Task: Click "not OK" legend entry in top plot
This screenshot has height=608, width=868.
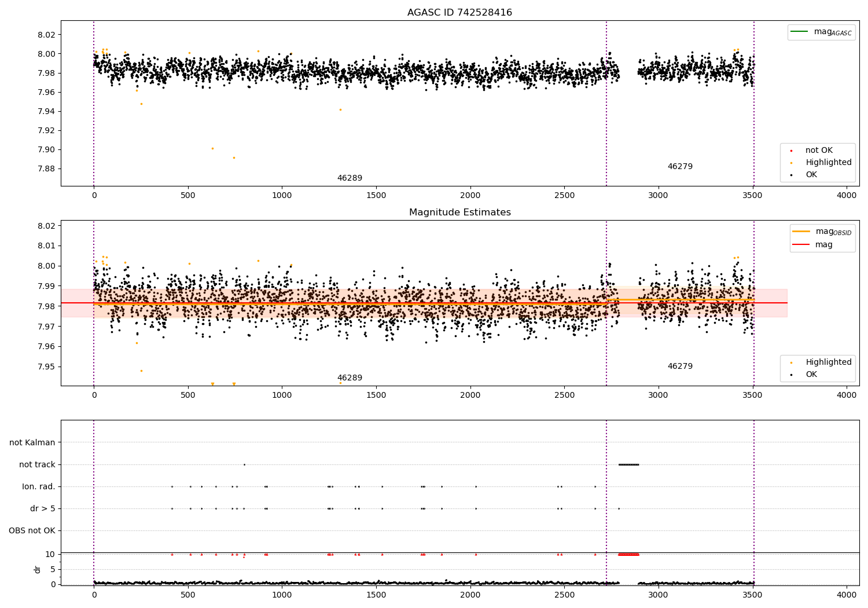Action: pyautogui.click(x=819, y=150)
